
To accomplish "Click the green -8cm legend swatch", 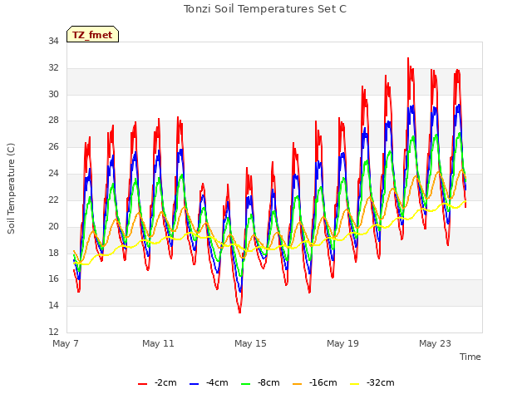I will coord(246,384).
